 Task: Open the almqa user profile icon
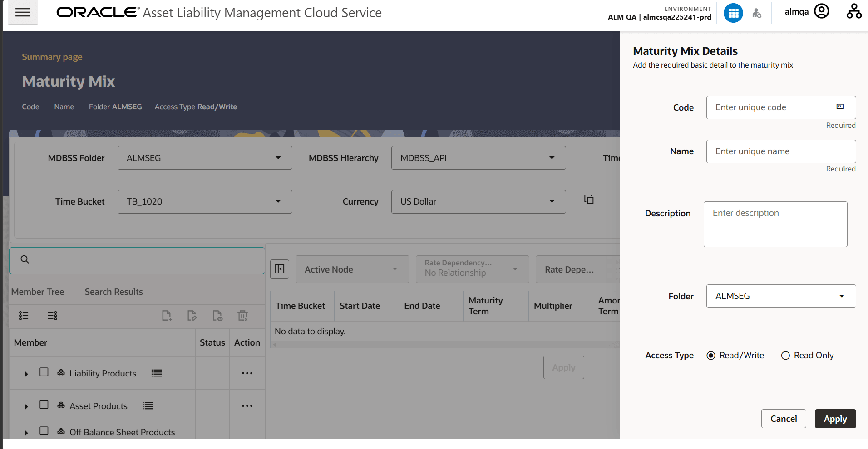point(822,11)
